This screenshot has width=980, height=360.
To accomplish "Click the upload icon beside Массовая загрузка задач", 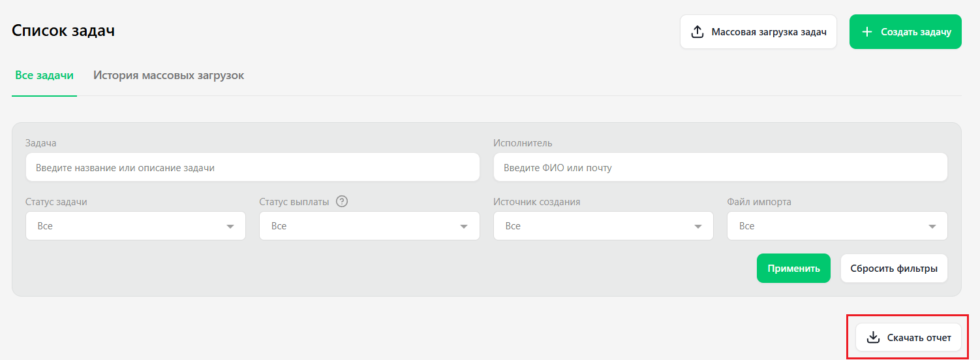I will click(x=697, y=32).
